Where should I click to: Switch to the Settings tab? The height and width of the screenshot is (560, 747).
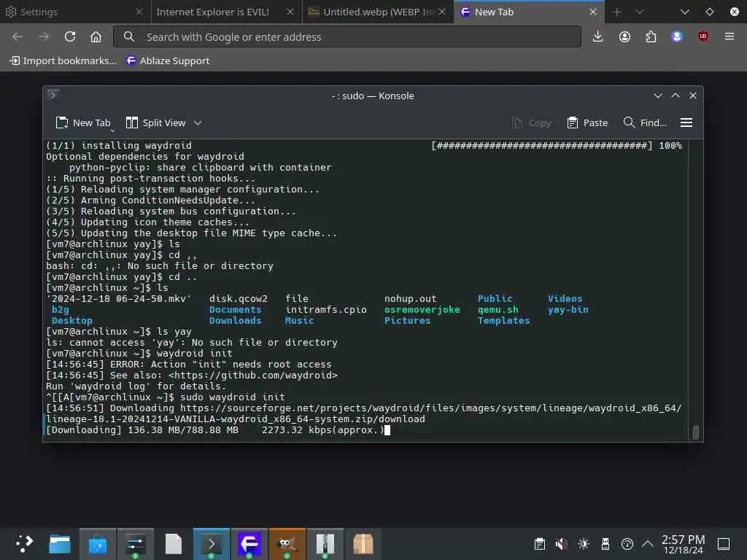(x=75, y=12)
